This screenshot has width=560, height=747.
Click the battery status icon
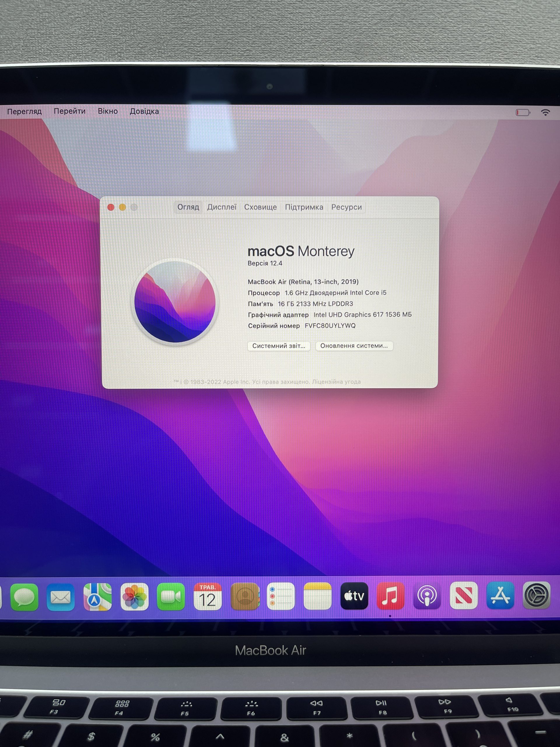(523, 112)
